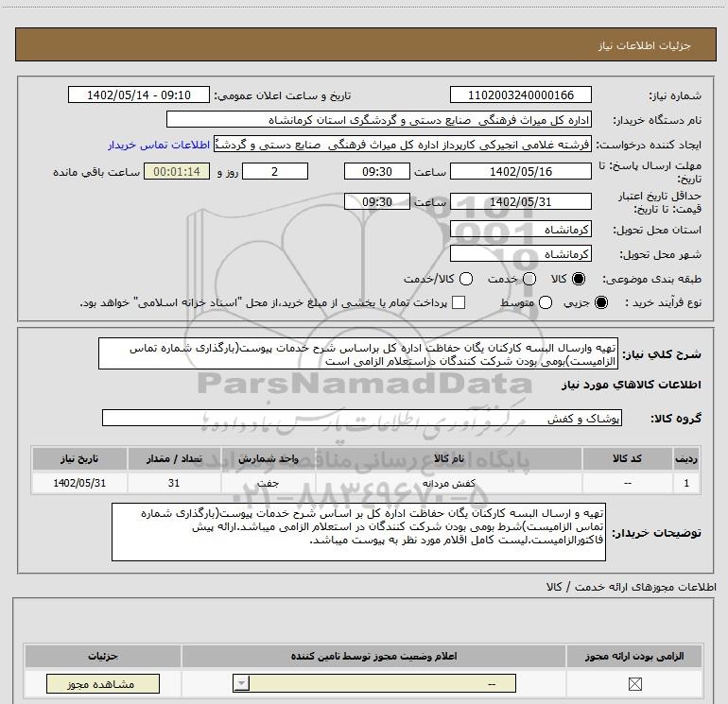Click the delivery province field کرمانشاه

520,230
